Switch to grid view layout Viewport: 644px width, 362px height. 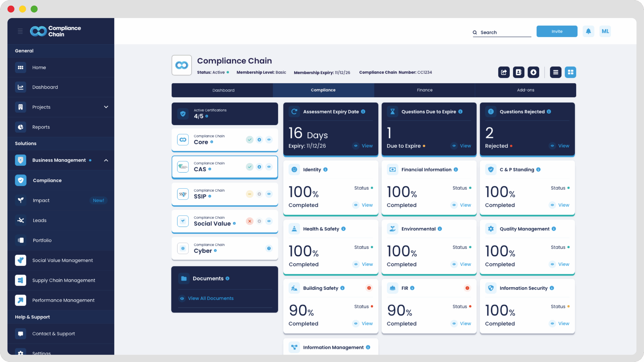click(570, 72)
